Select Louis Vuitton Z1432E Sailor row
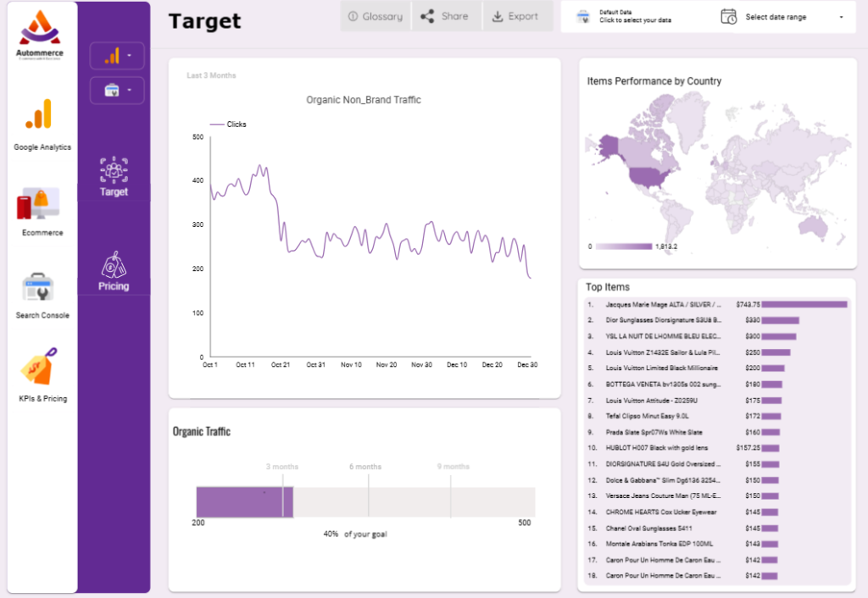Image resolution: width=868 pixels, height=598 pixels. pyautogui.click(x=718, y=352)
